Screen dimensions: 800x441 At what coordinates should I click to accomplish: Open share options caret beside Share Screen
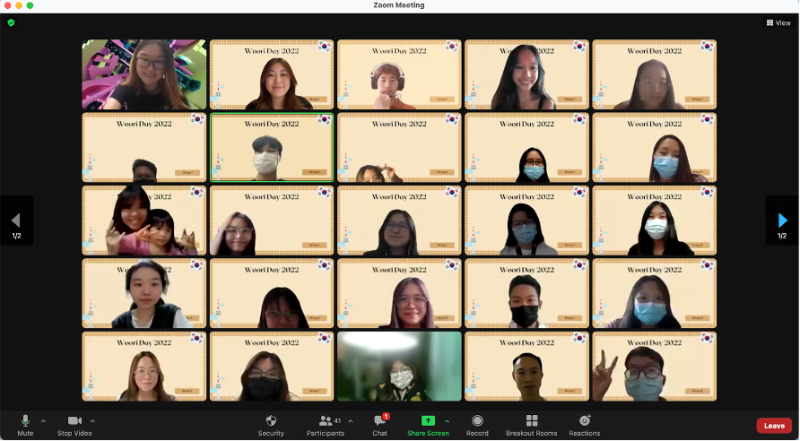pos(447,421)
